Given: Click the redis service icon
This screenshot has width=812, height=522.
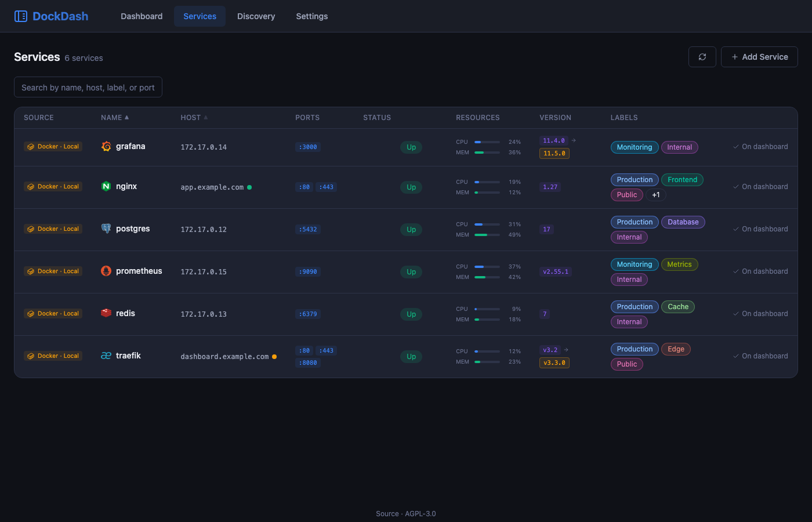Looking at the screenshot, I should (x=106, y=313).
